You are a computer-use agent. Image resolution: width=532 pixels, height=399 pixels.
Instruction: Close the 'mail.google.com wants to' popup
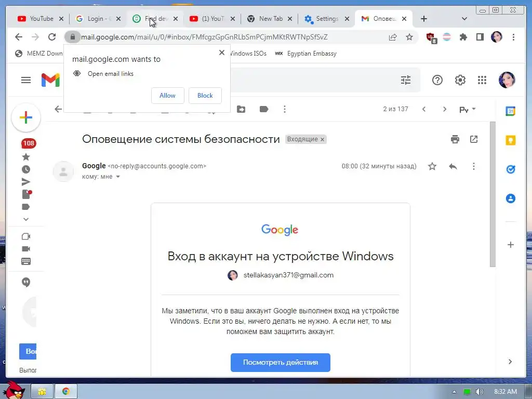point(221,52)
